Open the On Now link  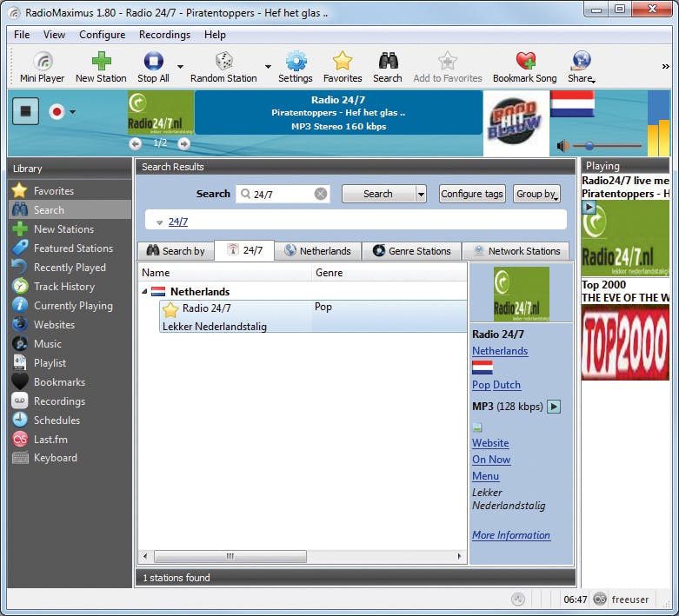point(491,460)
